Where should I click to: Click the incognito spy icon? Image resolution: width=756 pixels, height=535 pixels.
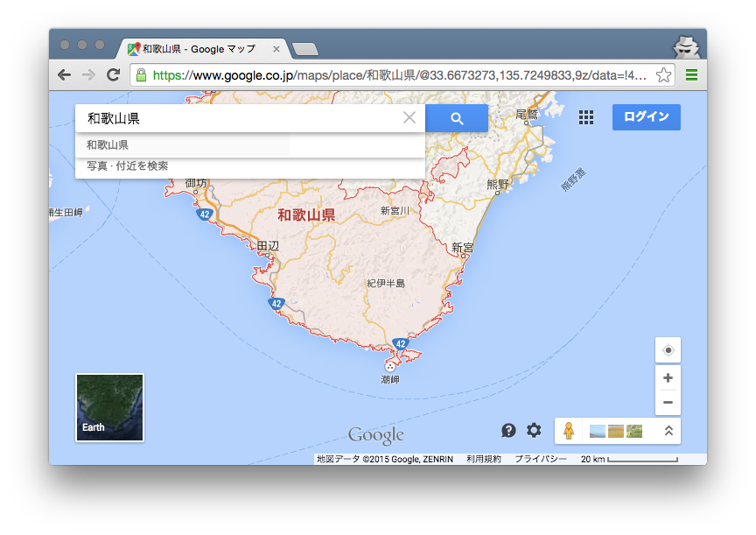click(686, 46)
